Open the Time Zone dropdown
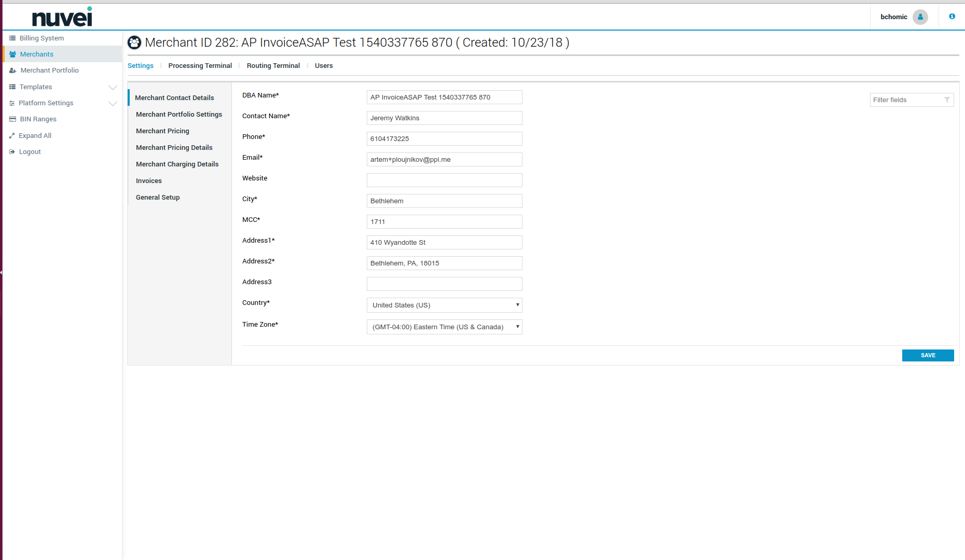This screenshot has width=965, height=560. [445, 327]
